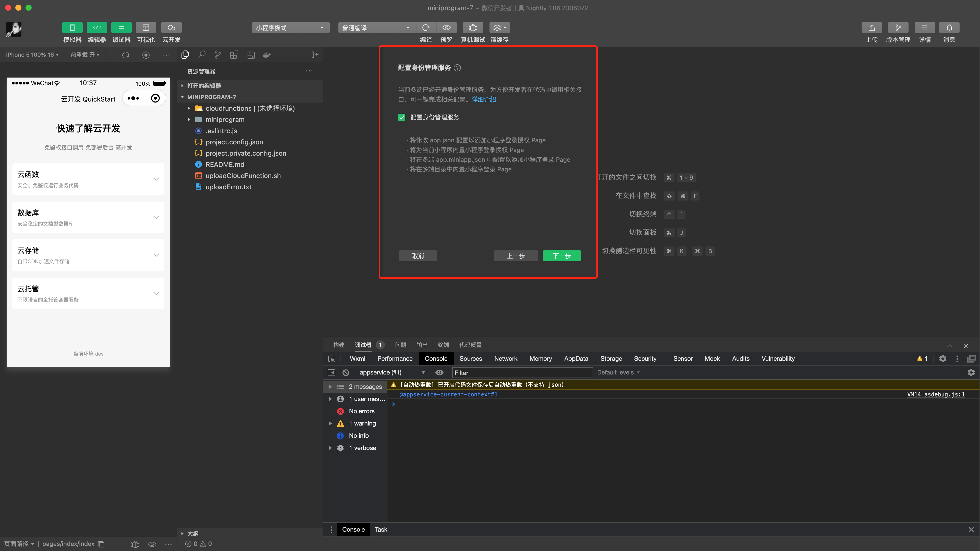Open project Details (详情)
This screenshot has width=980, height=551.
click(x=925, y=27)
